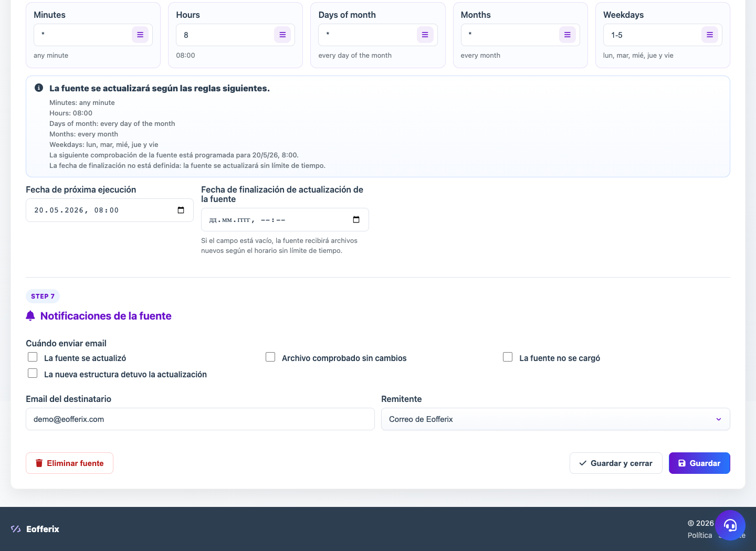The width and height of the screenshot is (756, 551).
Task: Click 'La siguiente comprobación' schedule line
Action: coord(174,155)
